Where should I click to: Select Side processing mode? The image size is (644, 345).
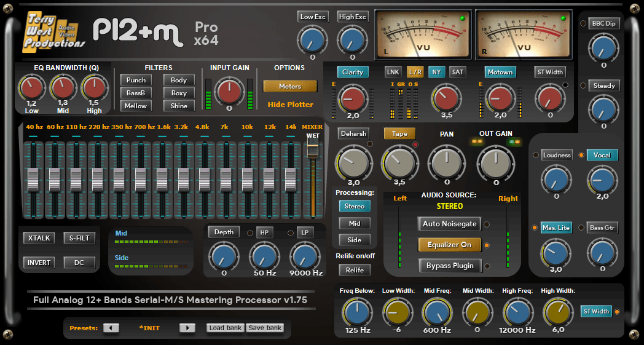[355, 240]
